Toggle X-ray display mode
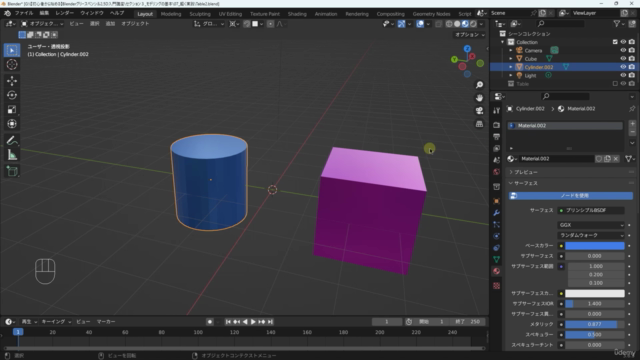640x360 pixels. pos(438,24)
